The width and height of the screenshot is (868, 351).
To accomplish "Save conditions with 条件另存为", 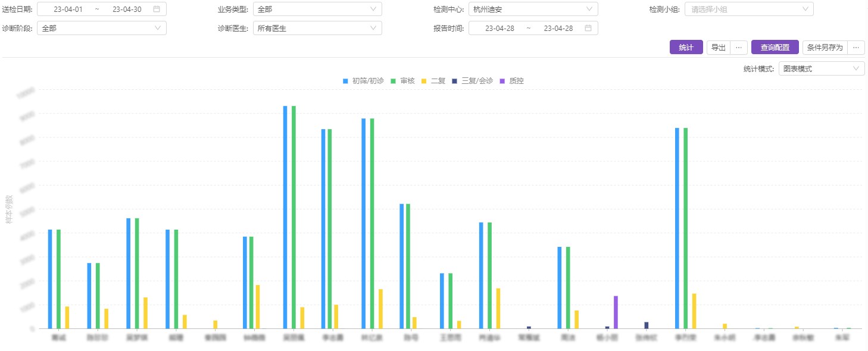I will point(825,48).
